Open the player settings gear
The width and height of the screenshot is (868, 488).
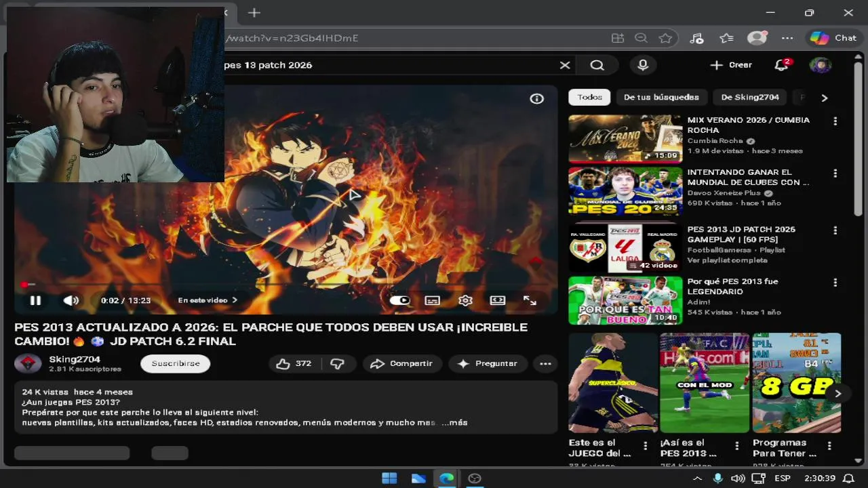click(x=465, y=300)
